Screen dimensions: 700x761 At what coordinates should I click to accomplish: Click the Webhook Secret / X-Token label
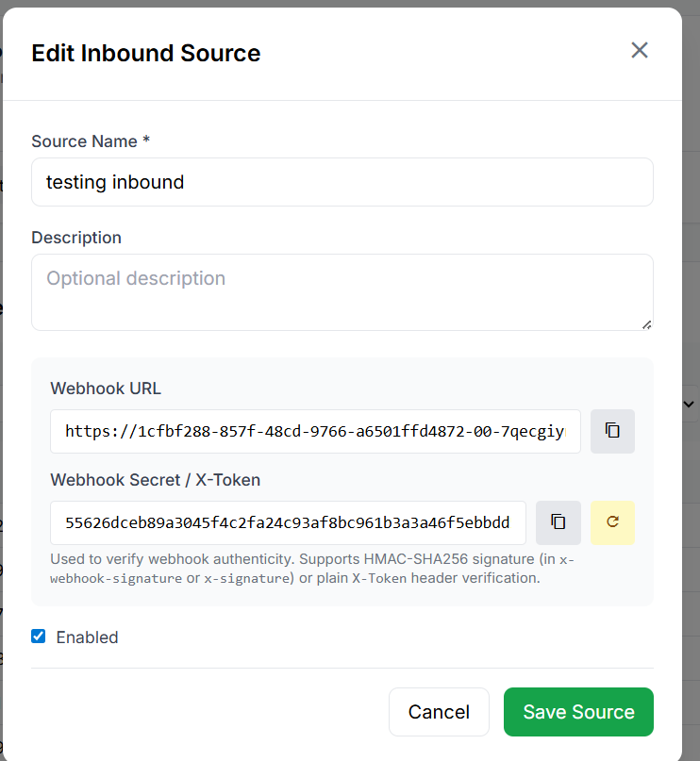(155, 480)
